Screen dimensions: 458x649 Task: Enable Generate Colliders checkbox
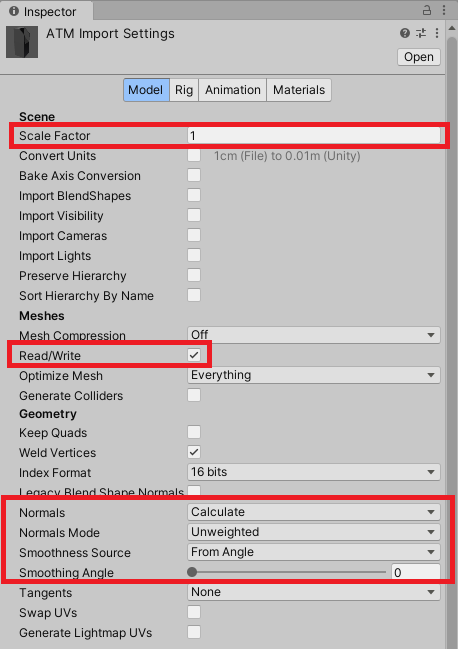click(x=194, y=395)
